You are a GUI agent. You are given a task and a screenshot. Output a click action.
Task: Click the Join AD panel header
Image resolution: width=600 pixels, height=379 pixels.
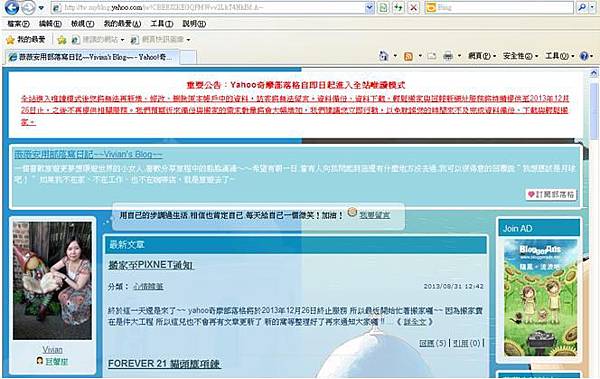pos(540,229)
